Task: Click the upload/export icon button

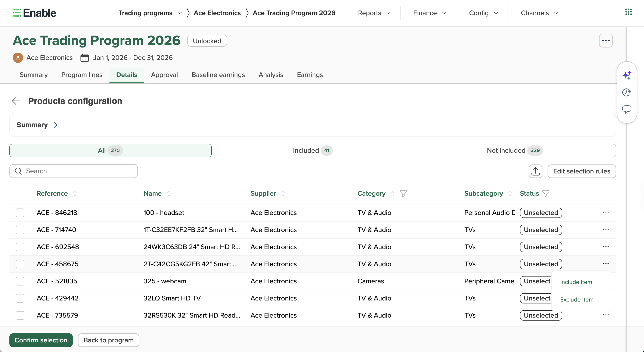Action: point(535,171)
